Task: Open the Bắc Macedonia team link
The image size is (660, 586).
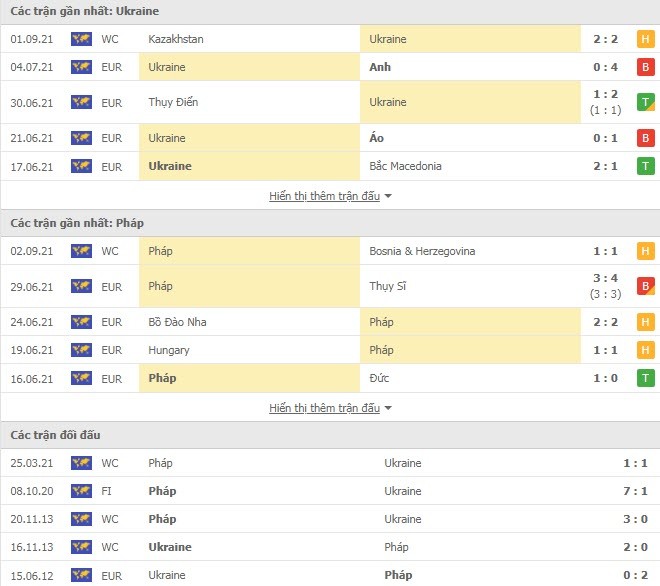Action: pyautogui.click(x=405, y=166)
